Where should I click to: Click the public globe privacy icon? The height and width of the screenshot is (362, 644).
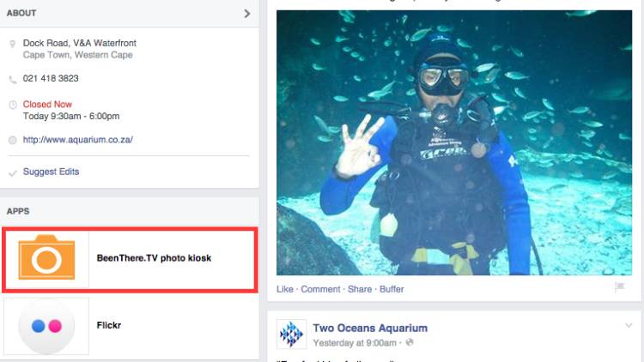410,342
